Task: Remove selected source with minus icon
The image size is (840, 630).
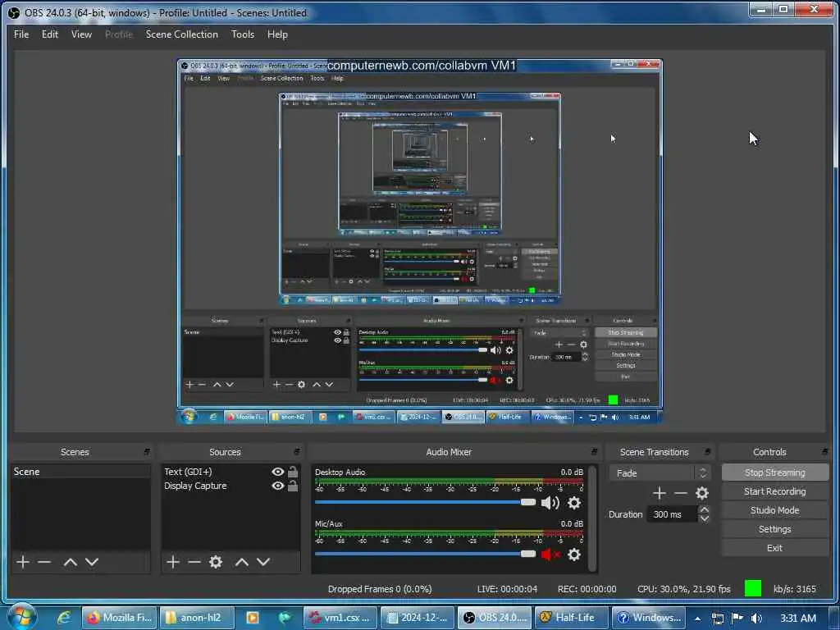Action: pos(194,562)
